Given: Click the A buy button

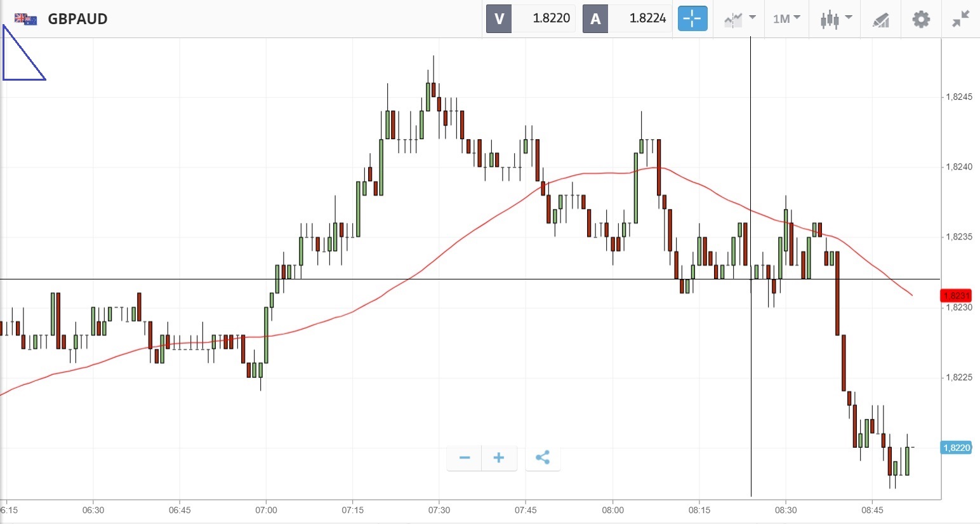Looking at the screenshot, I should [595, 18].
